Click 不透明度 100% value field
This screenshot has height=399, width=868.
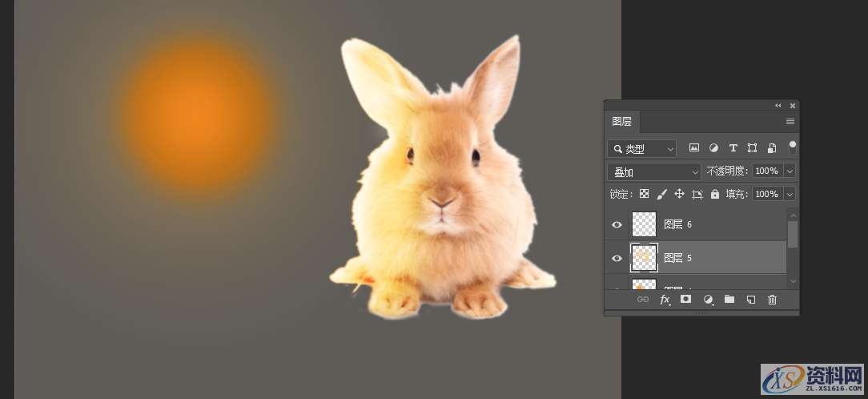tap(767, 171)
